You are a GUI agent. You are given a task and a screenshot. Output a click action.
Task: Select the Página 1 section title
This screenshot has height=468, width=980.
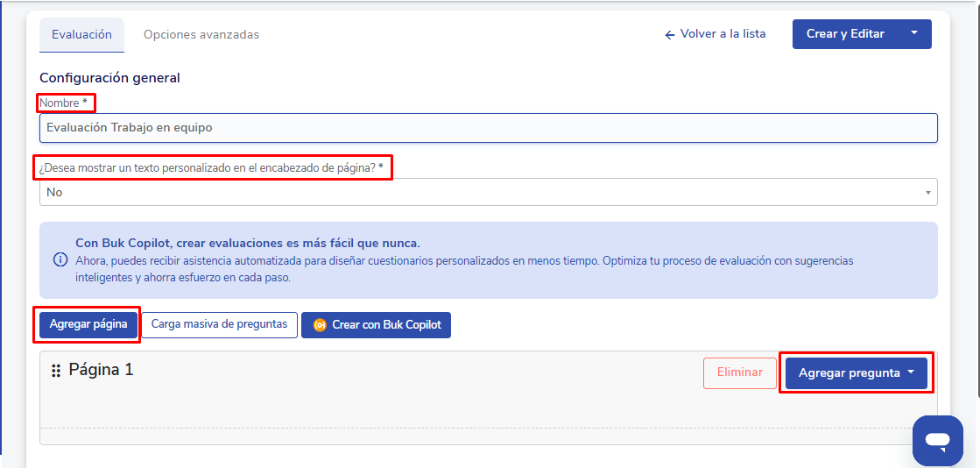pyautogui.click(x=101, y=370)
